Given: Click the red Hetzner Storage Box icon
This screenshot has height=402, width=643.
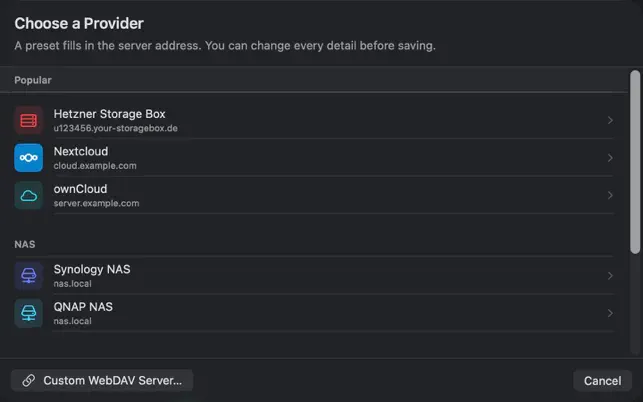Looking at the screenshot, I should click(29, 120).
